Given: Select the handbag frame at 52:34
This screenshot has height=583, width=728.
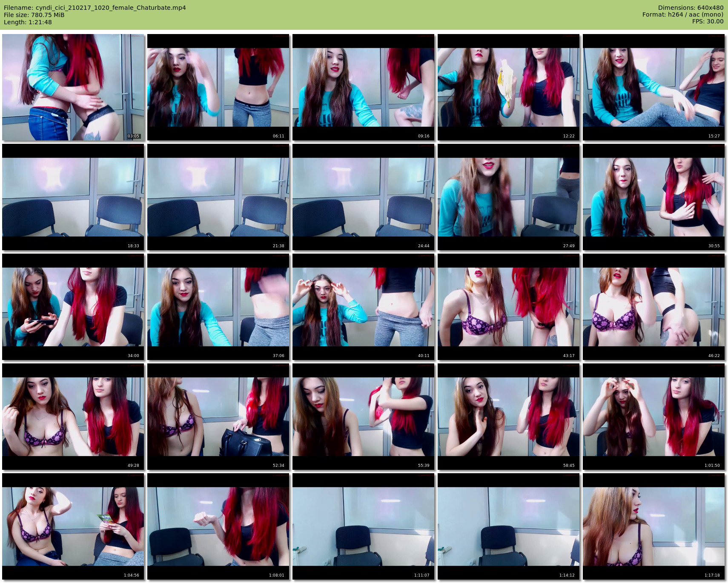Looking at the screenshot, I should 218,417.
